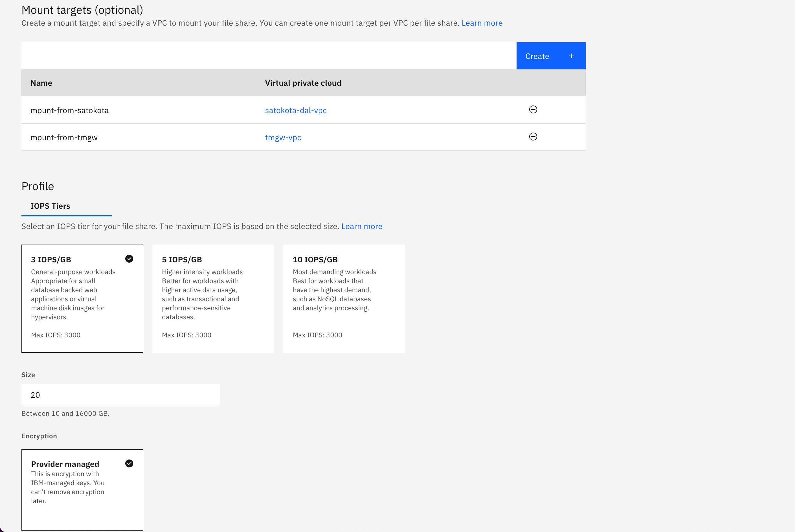The image size is (795, 532).
Task: Remove the mount-from-tmgw mount target
Action: coord(533,137)
